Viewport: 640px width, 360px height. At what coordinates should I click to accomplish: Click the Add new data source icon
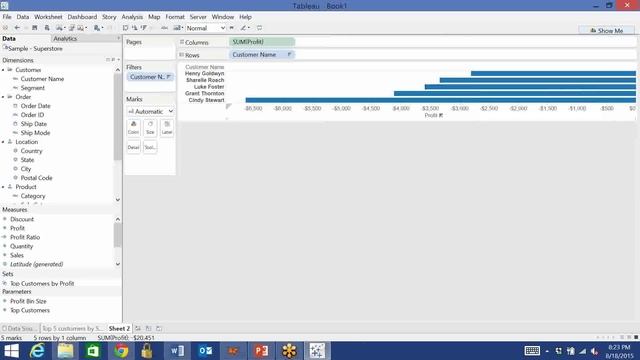[47, 28]
